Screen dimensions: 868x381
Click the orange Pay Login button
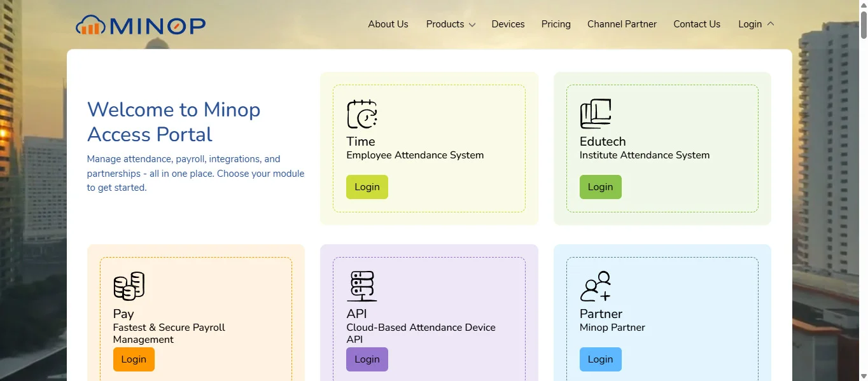click(134, 359)
